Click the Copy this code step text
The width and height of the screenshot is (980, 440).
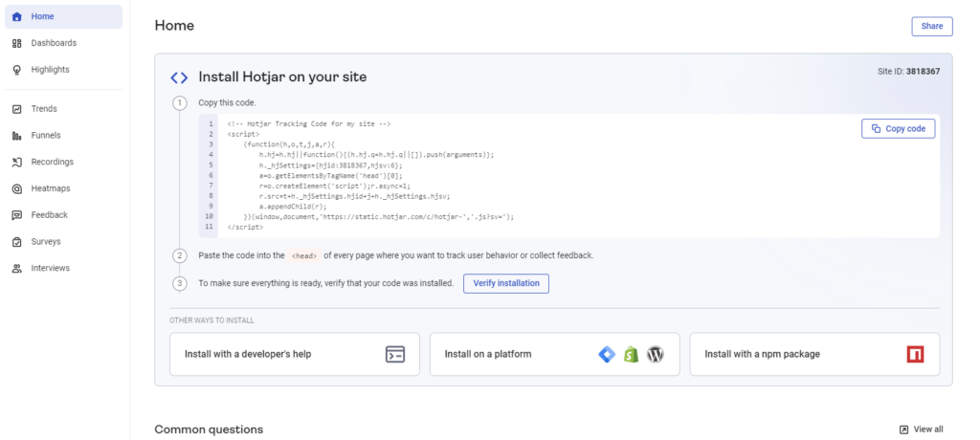228,103
